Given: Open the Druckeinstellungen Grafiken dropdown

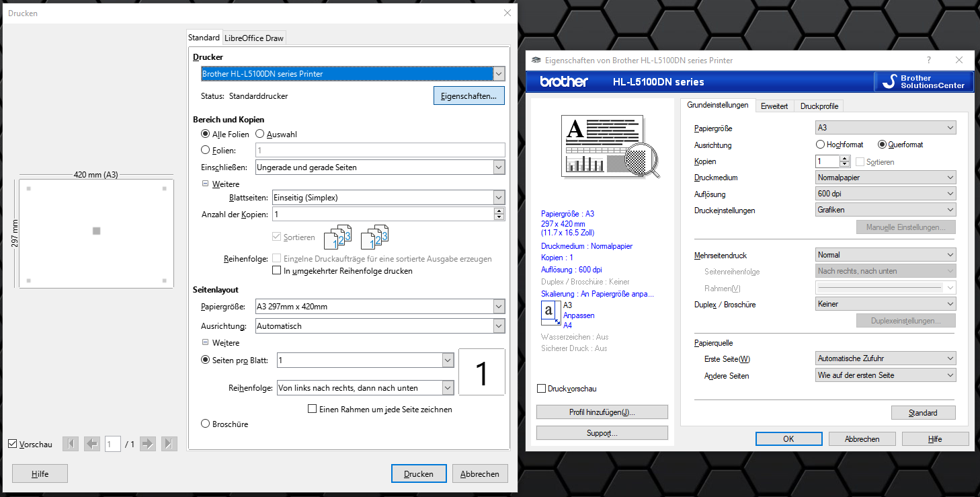Looking at the screenshot, I should coord(885,210).
